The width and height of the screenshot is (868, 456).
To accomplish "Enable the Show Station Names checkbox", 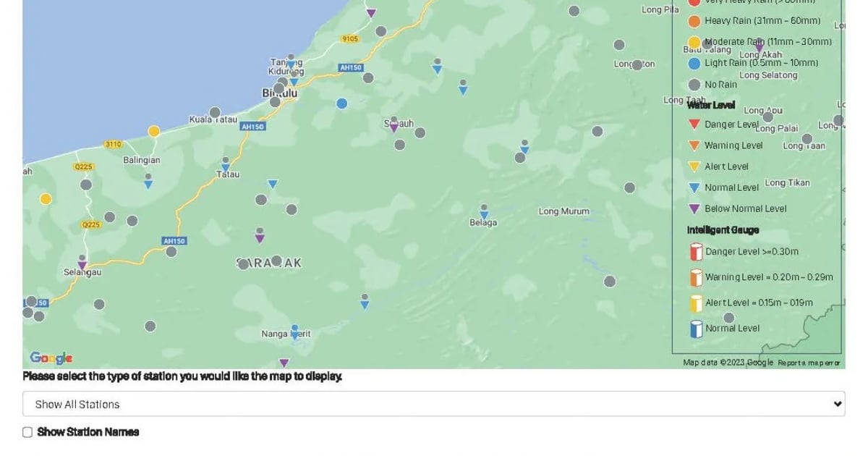I will pyautogui.click(x=27, y=431).
